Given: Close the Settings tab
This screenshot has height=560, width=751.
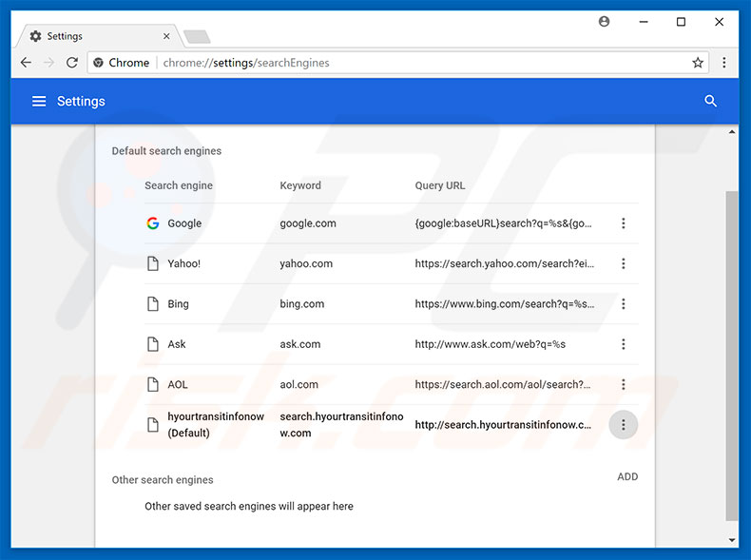Looking at the screenshot, I should coord(166,36).
